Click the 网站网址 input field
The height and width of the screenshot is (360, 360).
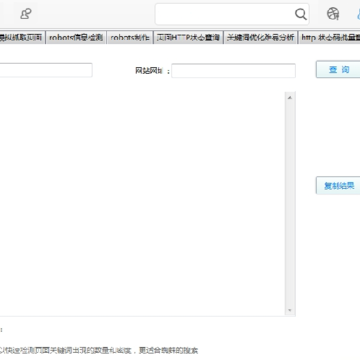click(x=233, y=71)
